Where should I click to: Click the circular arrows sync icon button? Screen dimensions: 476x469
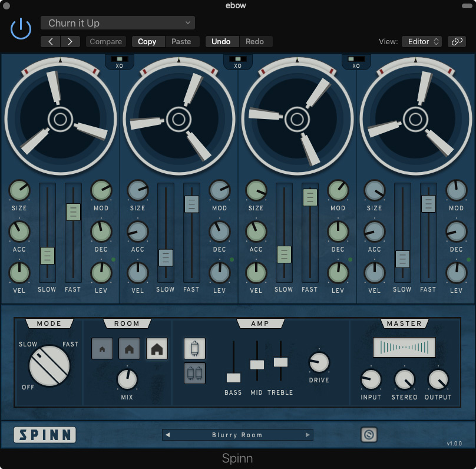pos(369,435)
